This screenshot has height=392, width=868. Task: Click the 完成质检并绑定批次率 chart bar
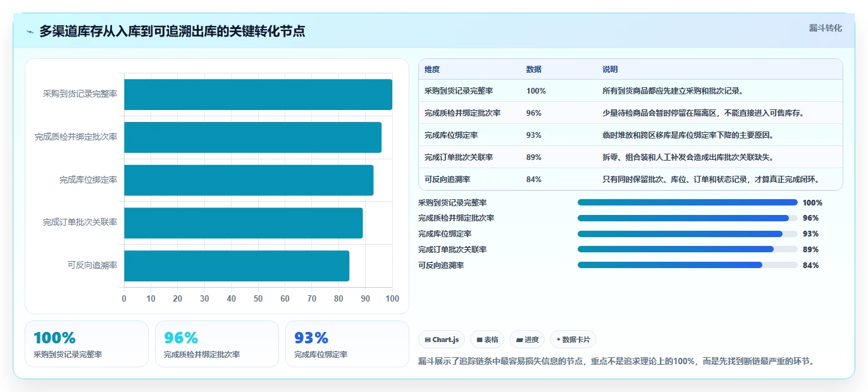252,137
